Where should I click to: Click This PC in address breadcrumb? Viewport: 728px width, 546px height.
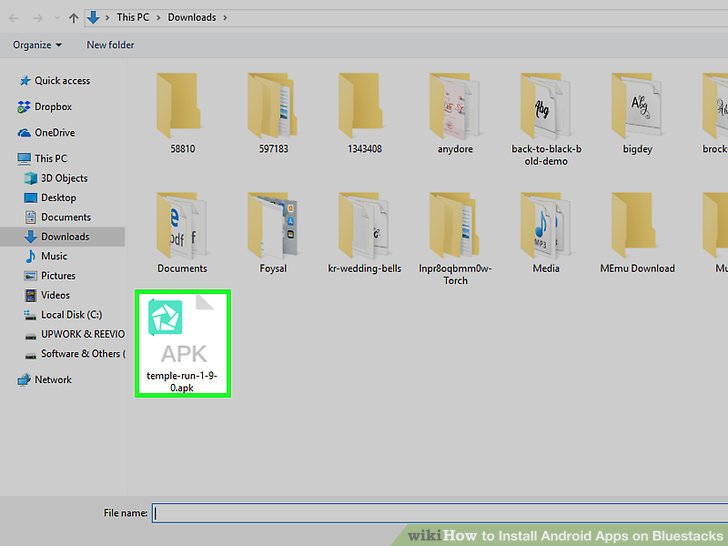133,18
